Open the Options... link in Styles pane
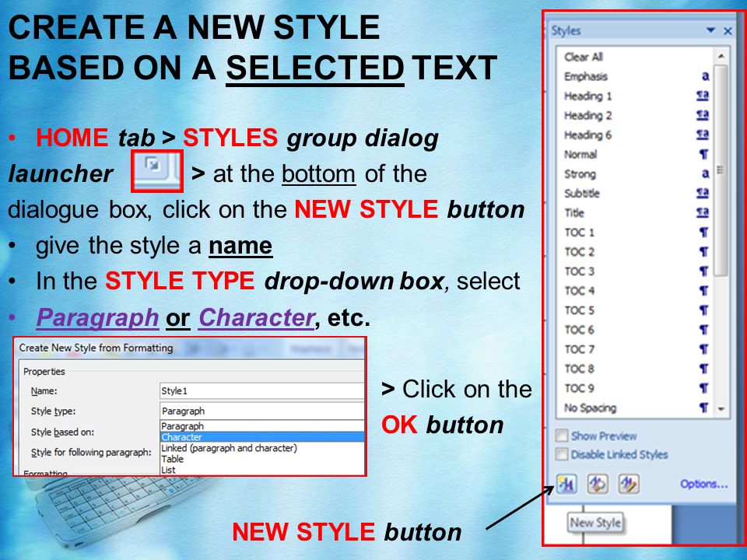 click(703, 485)
